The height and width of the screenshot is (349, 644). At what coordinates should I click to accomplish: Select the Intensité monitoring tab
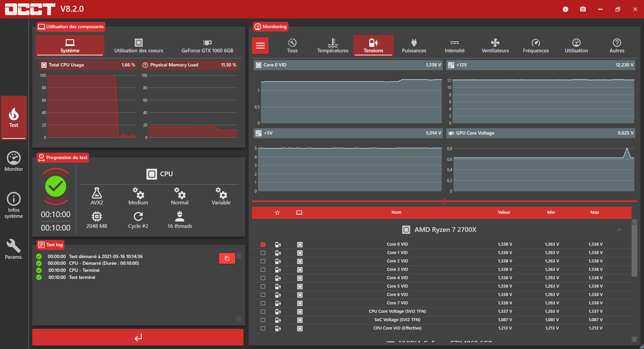pos(454,46)
